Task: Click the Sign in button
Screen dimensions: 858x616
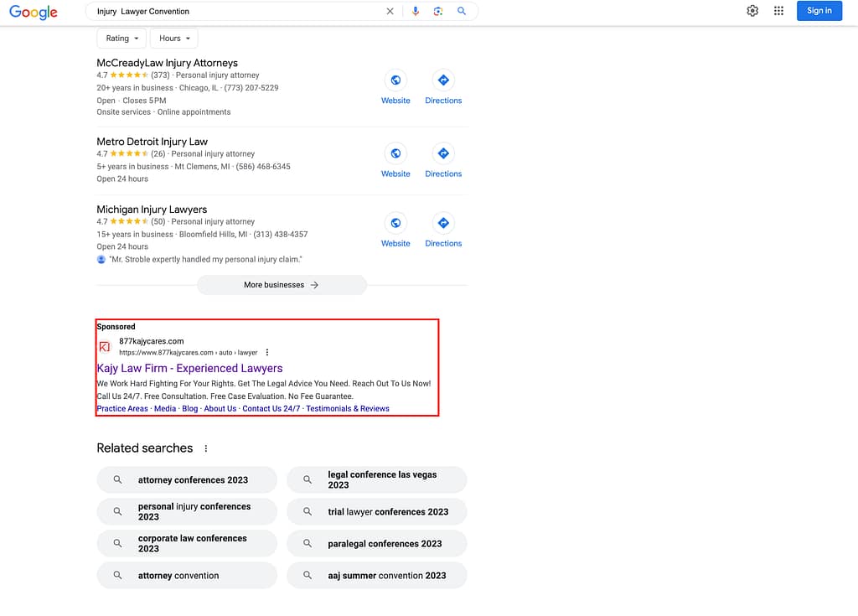Action: coord(819,11)
